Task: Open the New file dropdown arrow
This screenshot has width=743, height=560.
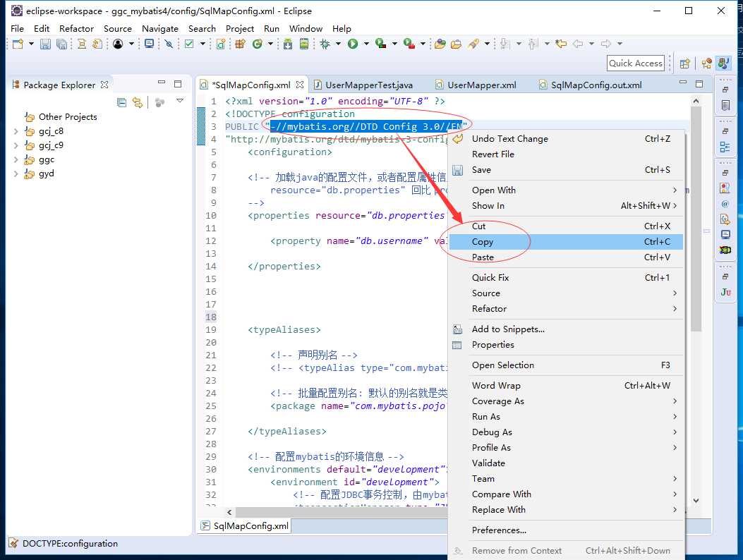Action: point(31,44)
